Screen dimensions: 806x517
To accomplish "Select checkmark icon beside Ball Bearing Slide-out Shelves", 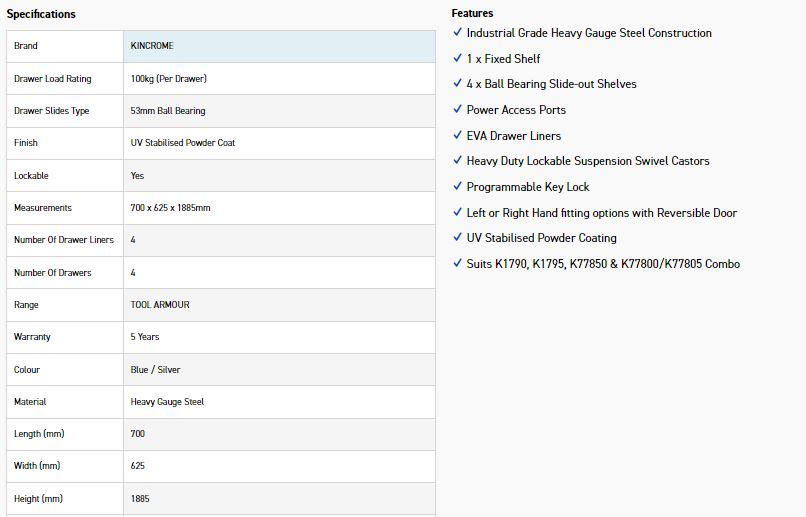I will 457,83.
